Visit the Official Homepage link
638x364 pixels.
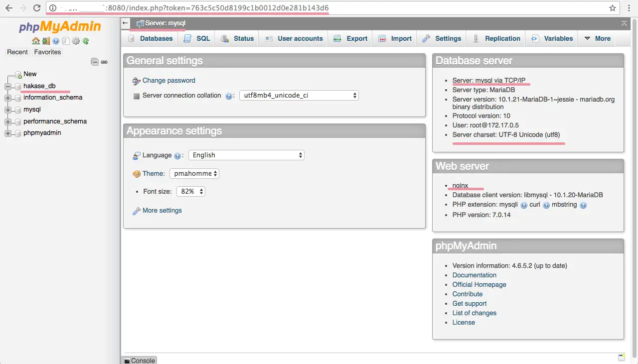click(x=479, y=284)
